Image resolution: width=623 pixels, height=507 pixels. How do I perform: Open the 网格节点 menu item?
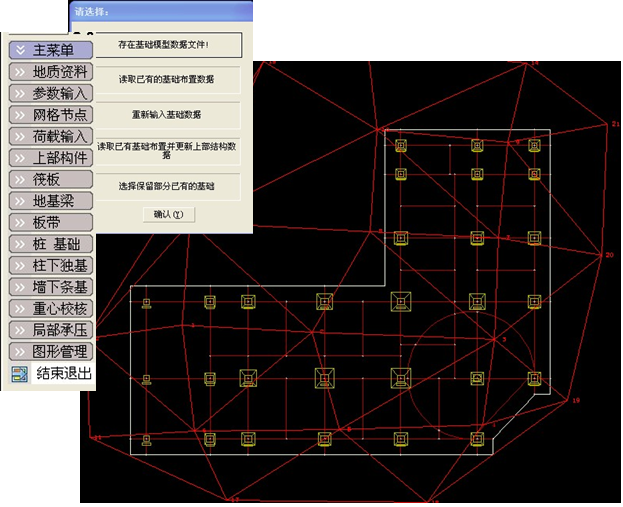[50, 114]
